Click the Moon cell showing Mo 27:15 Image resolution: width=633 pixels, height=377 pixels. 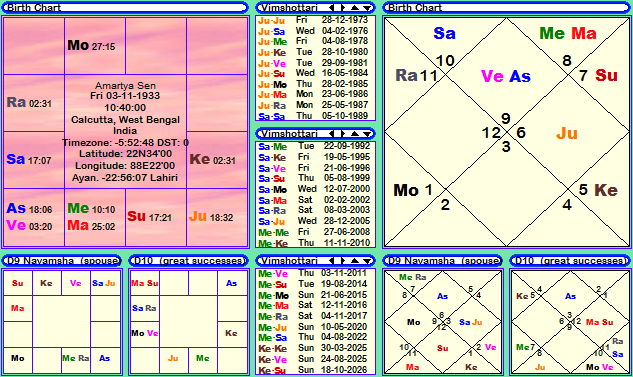(95, 46)
